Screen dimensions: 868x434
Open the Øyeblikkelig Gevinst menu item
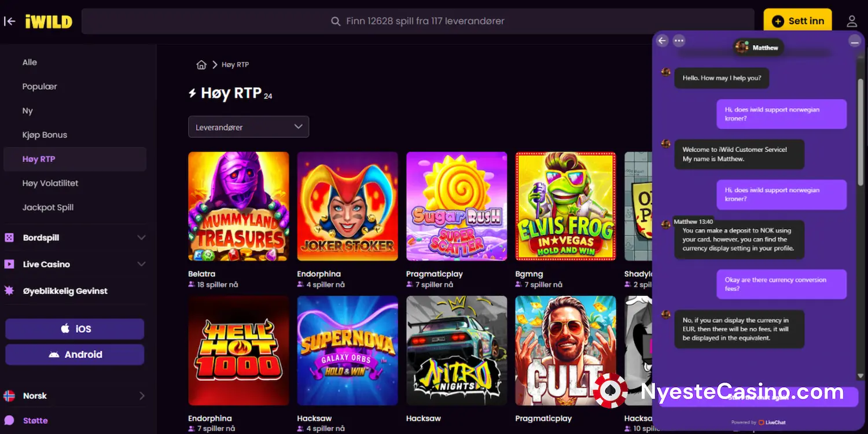pyautogui.click(x=65, y=291)
